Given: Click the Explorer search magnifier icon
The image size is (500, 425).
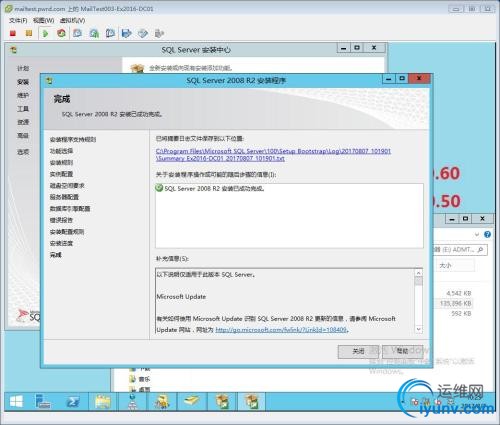Looking at the screenshot, I should [x=480, y=250].
